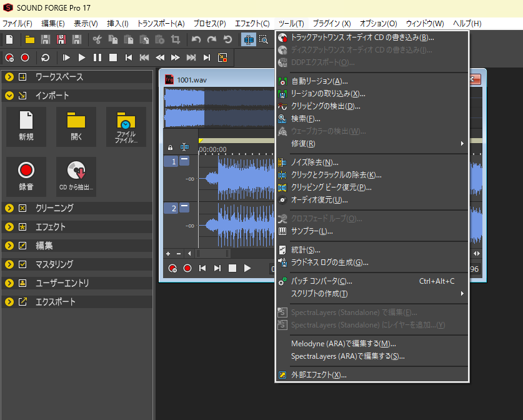Toggle the lock icon in 1001.wav window
This screenshot has height=420, width=523.
[170, 147]
